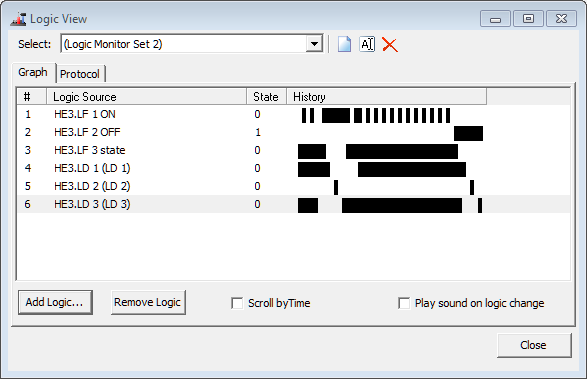Switch to the Protocol tab

pos(80,74)
